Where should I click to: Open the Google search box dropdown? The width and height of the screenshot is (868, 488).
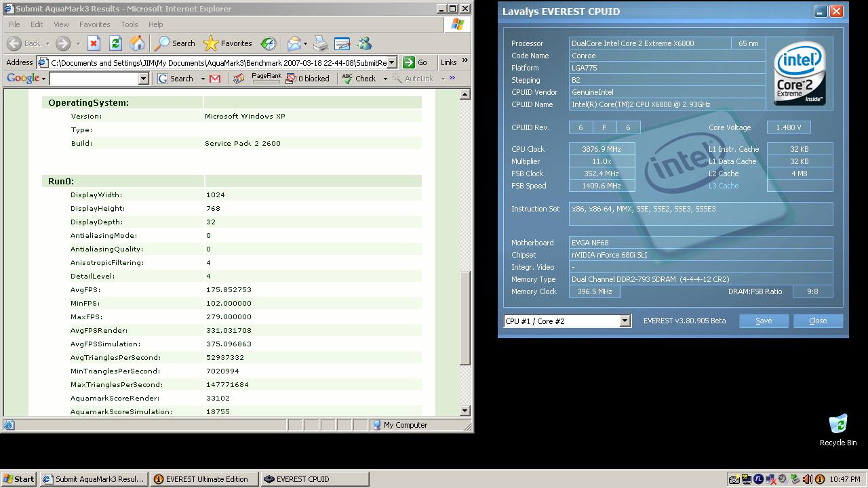143,79
